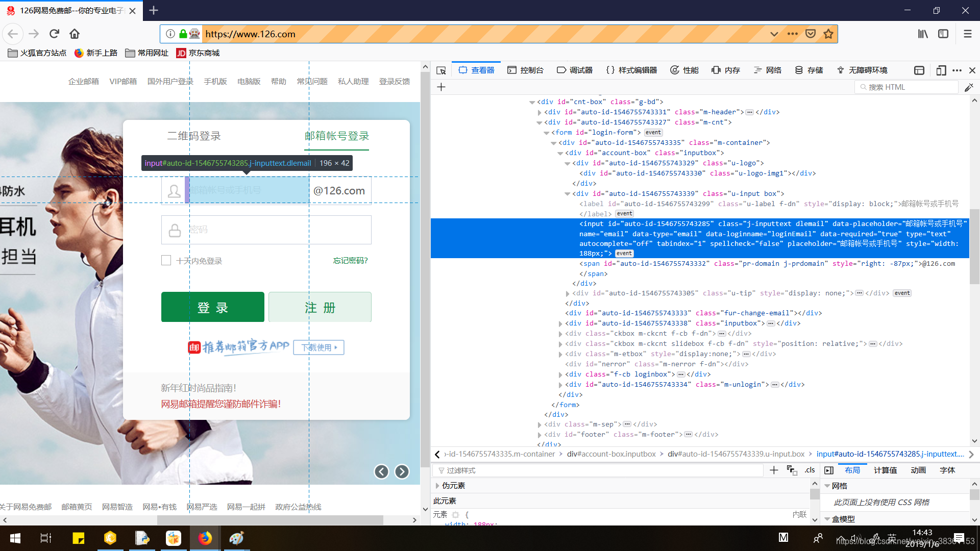
Task: Open the Firefox hamburger menu
Action: click(967, 34)
